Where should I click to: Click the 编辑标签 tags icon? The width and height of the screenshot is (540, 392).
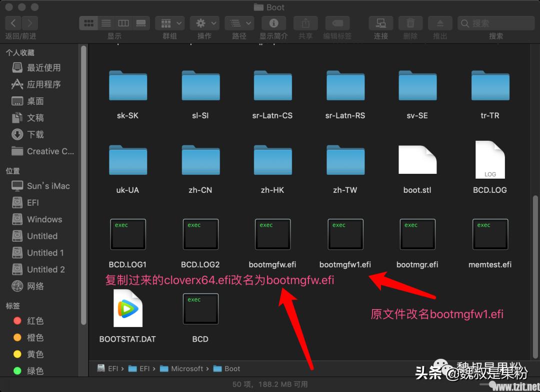[x=337, y=23]
